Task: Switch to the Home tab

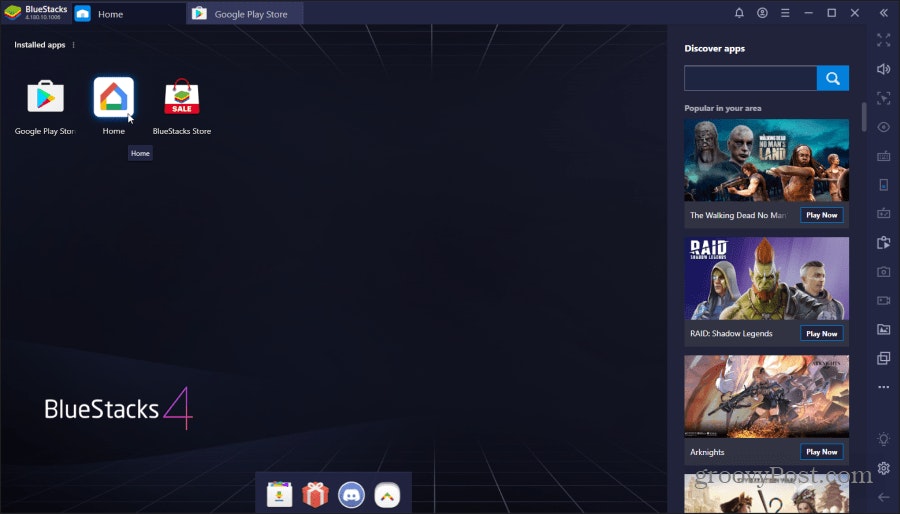Action: tap(130, 13)
